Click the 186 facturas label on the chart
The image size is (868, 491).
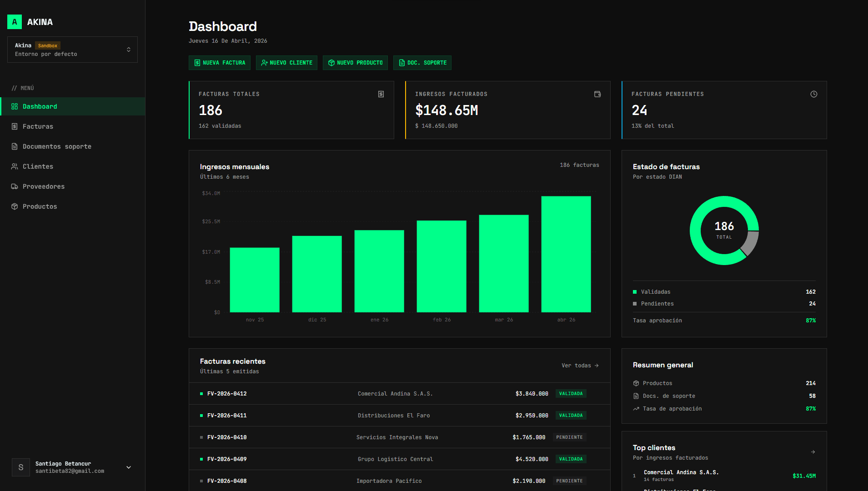[579, 165]
